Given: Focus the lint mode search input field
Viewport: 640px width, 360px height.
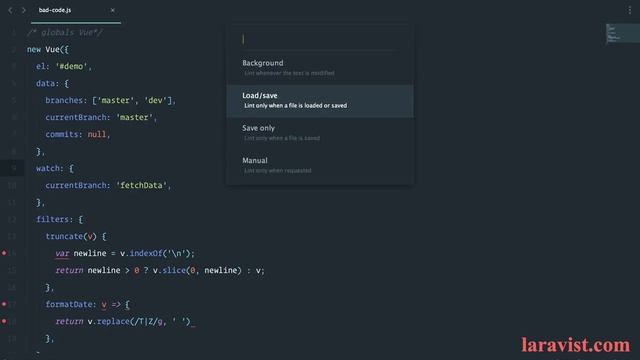Looking at the screenshot, I should pyautogui.click(x=319, y=39).
